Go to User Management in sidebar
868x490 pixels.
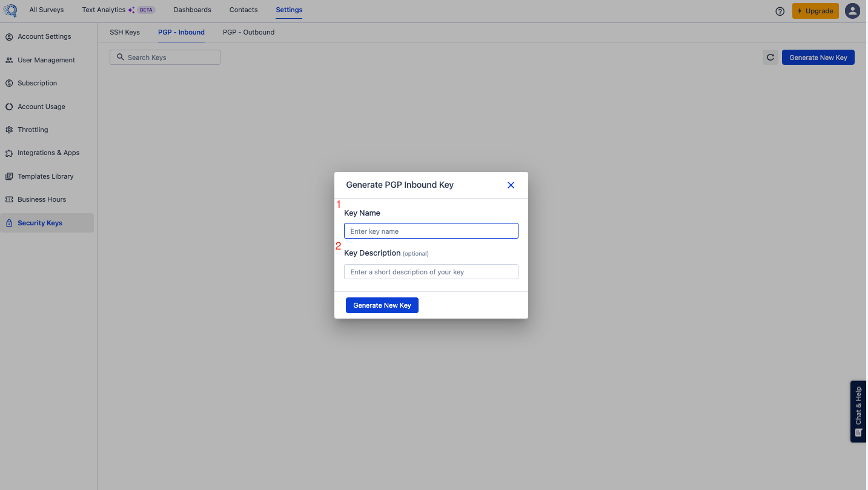(x=46, y=60)
